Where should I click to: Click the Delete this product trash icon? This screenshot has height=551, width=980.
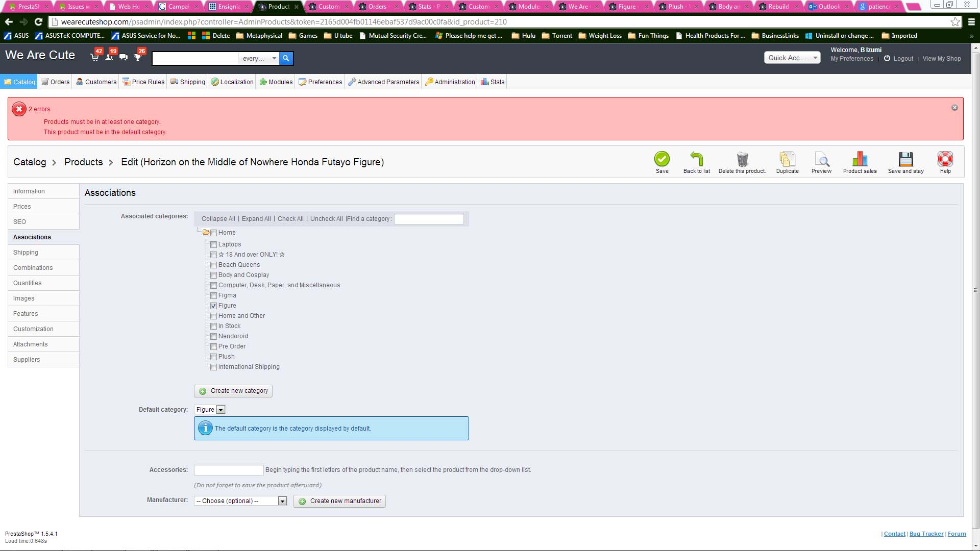click(x=742, y=159)
